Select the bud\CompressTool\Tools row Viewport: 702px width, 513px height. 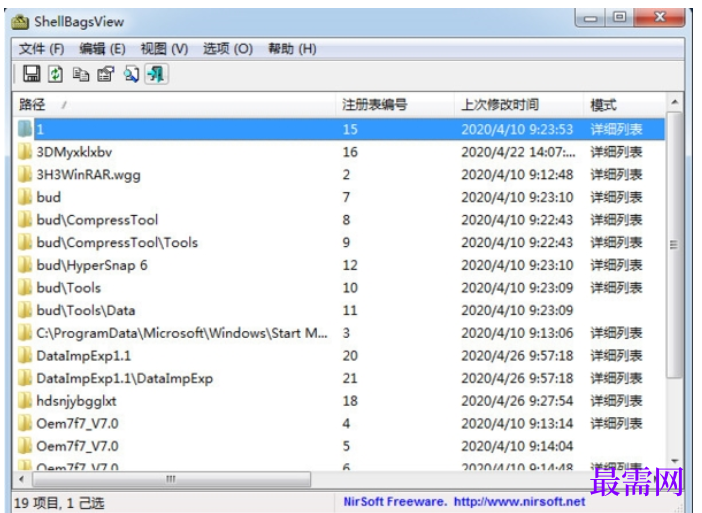(339, 242)
